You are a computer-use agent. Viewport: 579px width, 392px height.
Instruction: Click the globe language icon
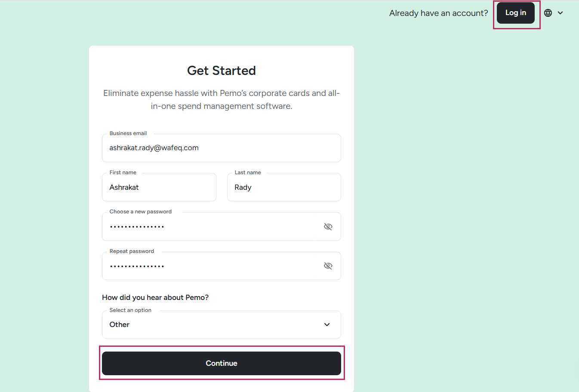(548, 13)
